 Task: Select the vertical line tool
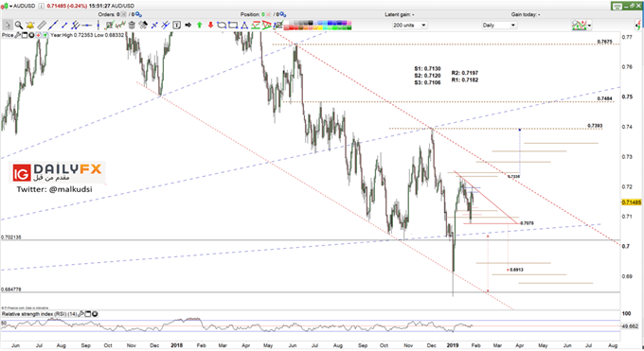98,25
